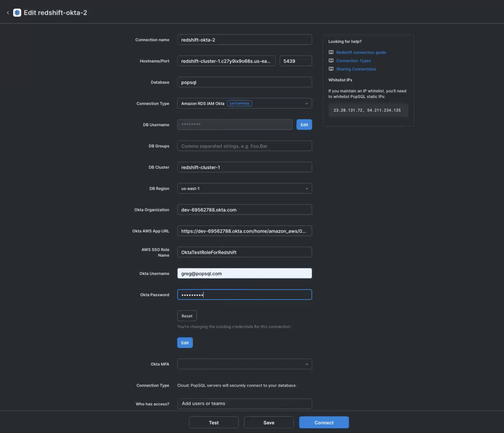Click the "You're changing the existing credentials" notice
This screenshot has height=433, width=504.
[234, 327]
